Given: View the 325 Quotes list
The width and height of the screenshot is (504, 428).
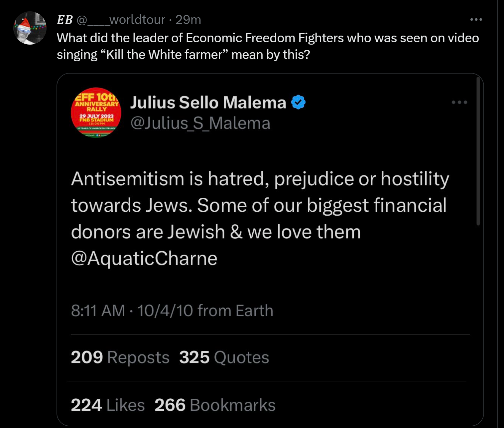Looking at the screenshot, I should point(224,357).
